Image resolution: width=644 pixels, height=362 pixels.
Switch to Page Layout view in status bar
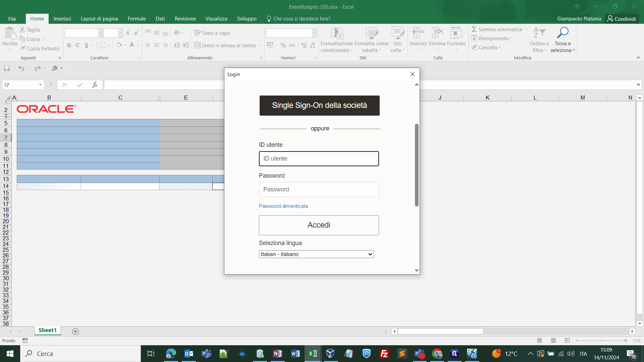pyautogui.click(x=553, y=341)
